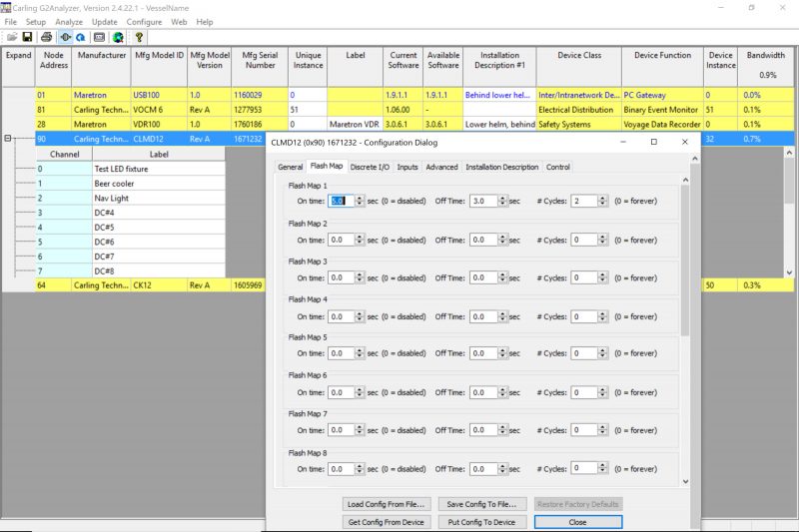
Task: Adjust Flash Map 6 Off Time spinner
Action: tap(502, 392)
